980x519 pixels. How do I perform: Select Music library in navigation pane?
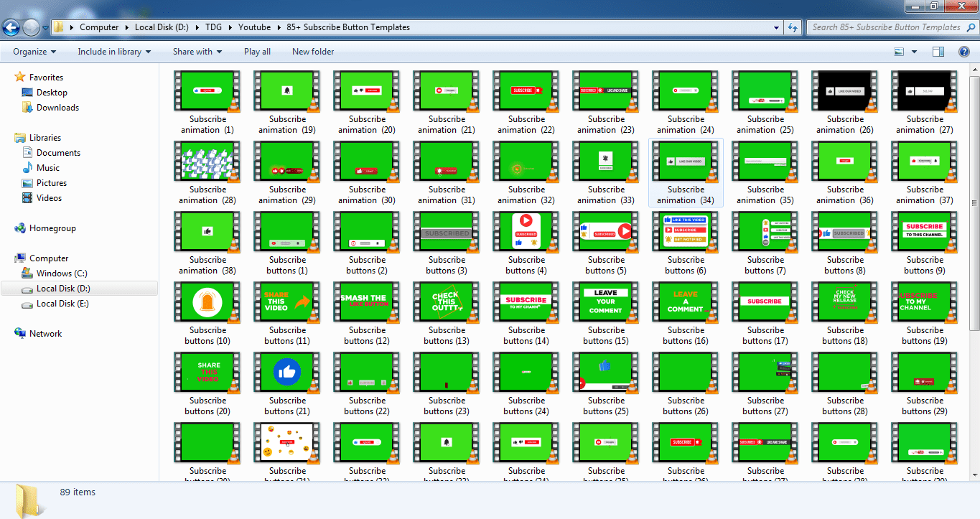[x=48, y=168]
